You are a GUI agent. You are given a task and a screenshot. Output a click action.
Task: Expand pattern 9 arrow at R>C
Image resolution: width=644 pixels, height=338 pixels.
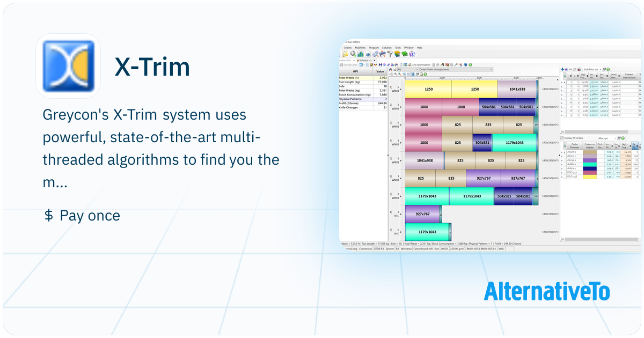401,232
